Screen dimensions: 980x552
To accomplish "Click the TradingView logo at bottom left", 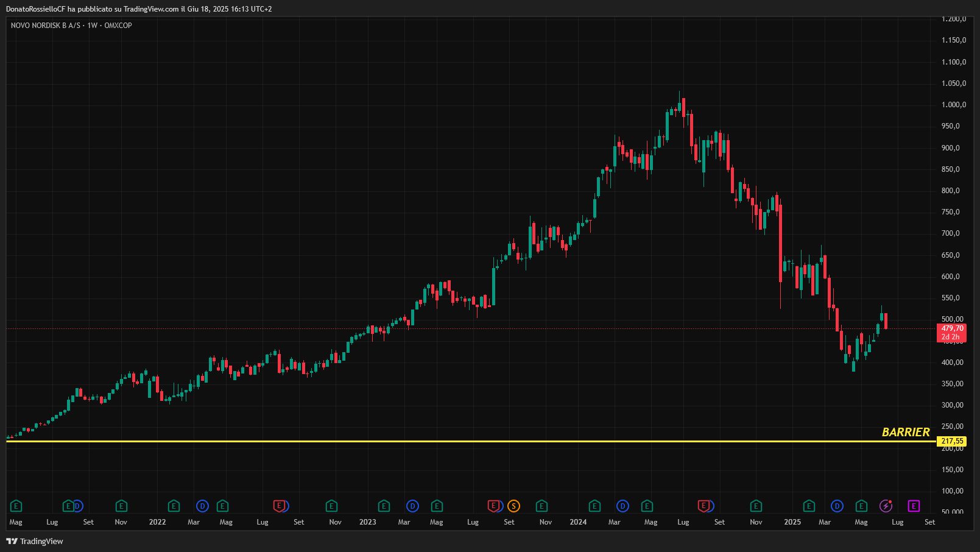I will [x=35, y=541].
